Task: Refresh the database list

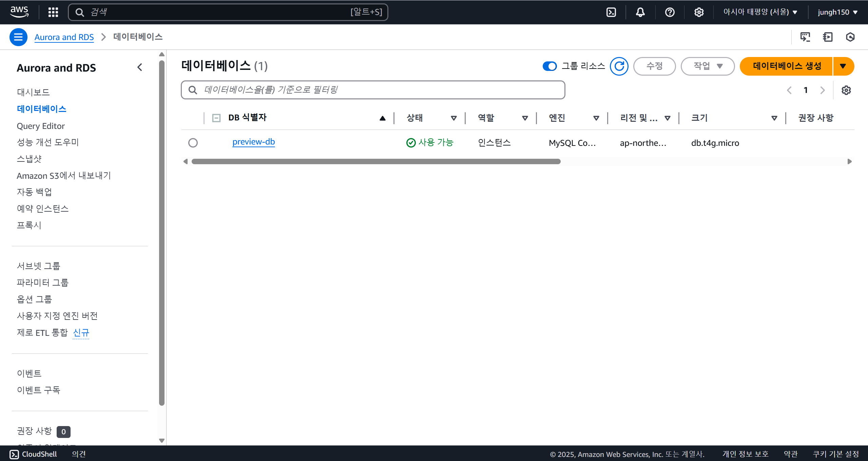Action: coord(619,66)
